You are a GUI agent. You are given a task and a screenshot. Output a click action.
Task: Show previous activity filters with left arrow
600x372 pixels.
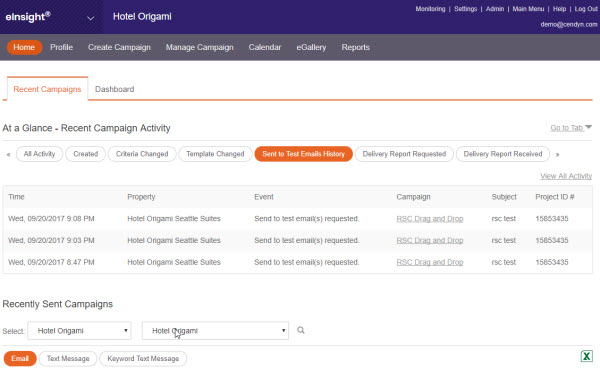8,154
